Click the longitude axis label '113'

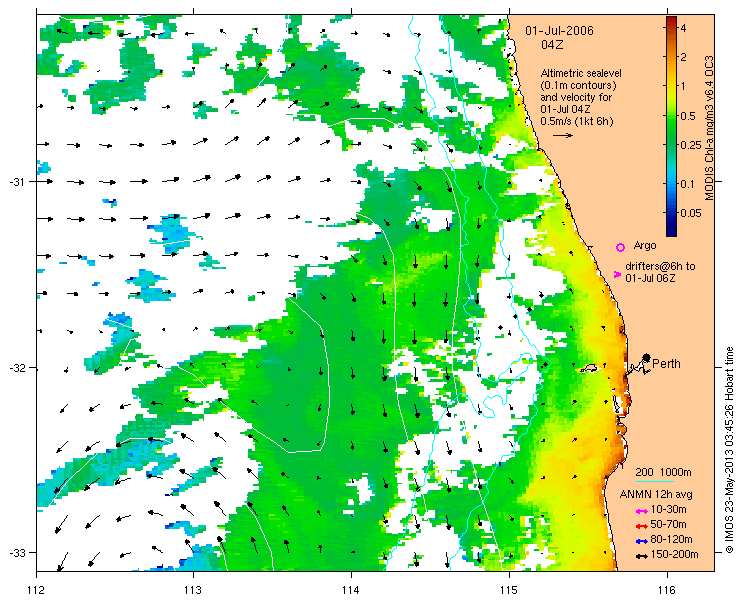coord(193,590)
